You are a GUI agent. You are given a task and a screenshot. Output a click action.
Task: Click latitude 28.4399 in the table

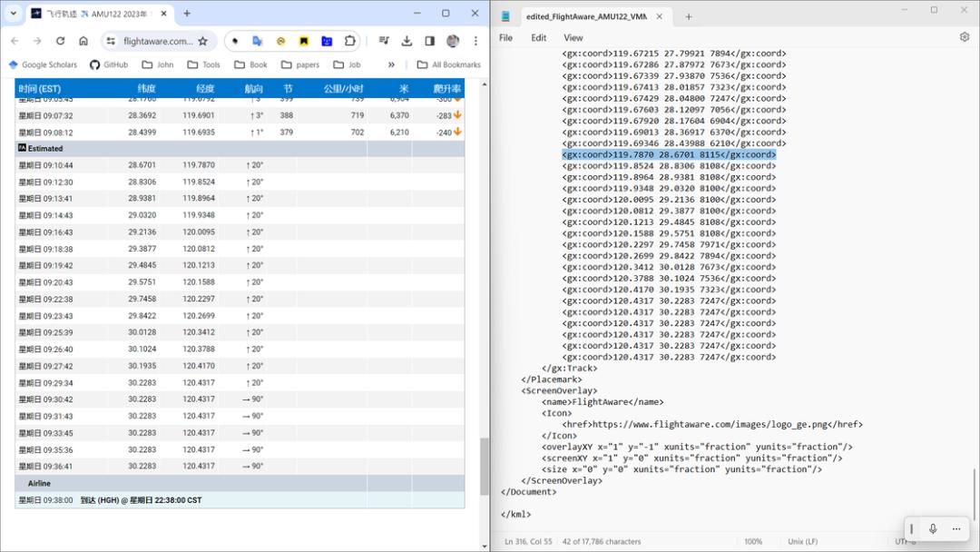tap(142, 133)
